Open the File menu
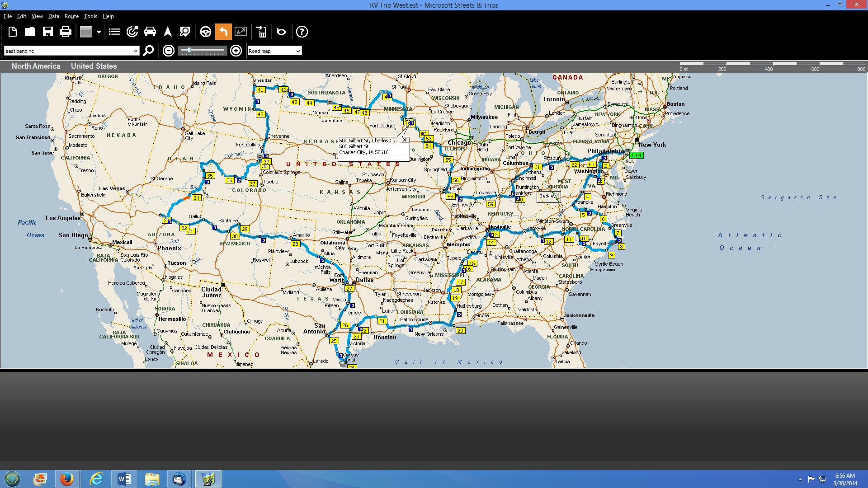Screen dimensions: 868x488 click(x=8, y=16)
